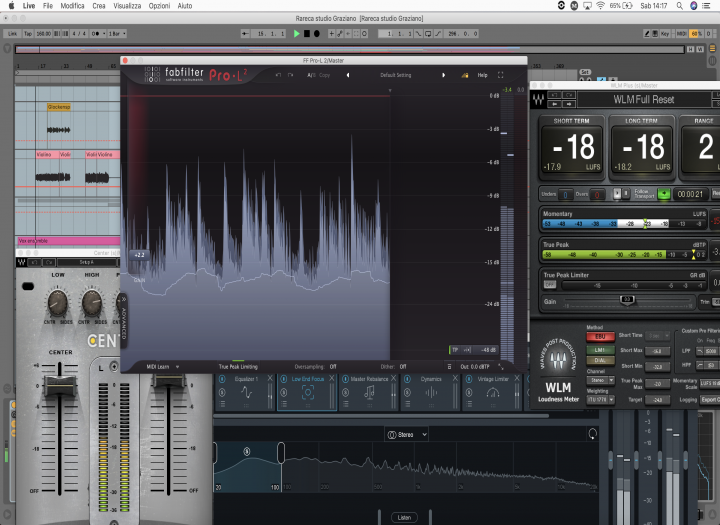Image resolution: width=720 pixels, height=525 pixels.
Task: Click Copy in the Pro-L 2 header
Action: click(x=324, y=75)
